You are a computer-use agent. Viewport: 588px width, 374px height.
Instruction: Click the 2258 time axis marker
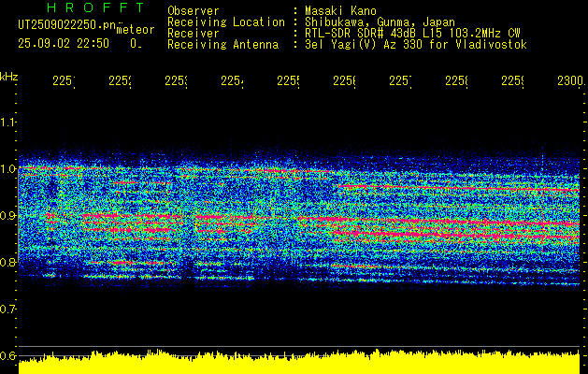pos(457,81)
